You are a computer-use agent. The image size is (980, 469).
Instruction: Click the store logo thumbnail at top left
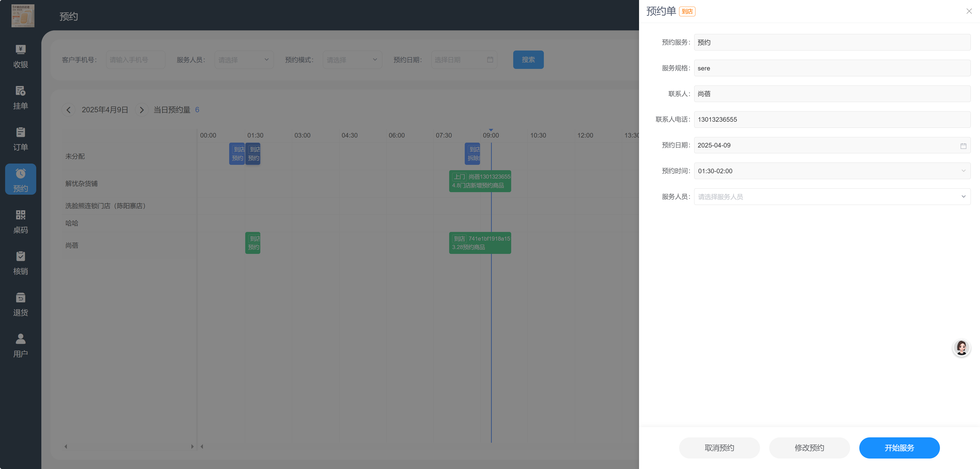(x=23, y=16)
